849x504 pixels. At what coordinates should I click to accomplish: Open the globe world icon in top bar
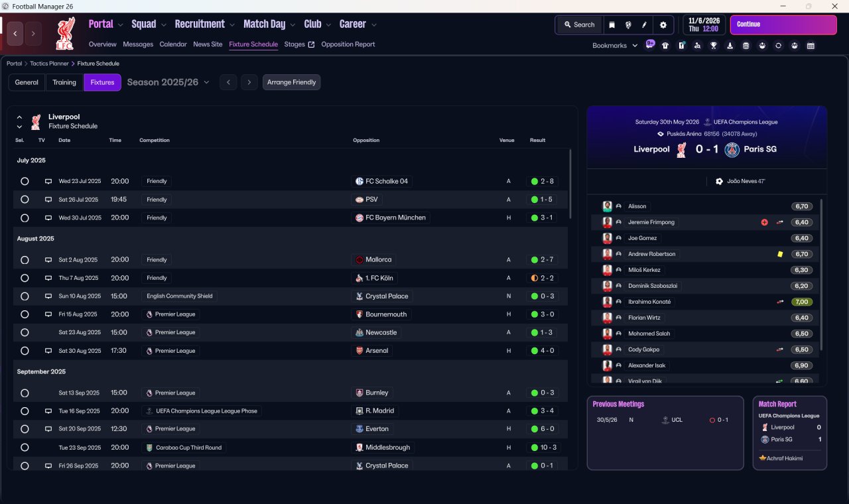click(x=628, y=25)
